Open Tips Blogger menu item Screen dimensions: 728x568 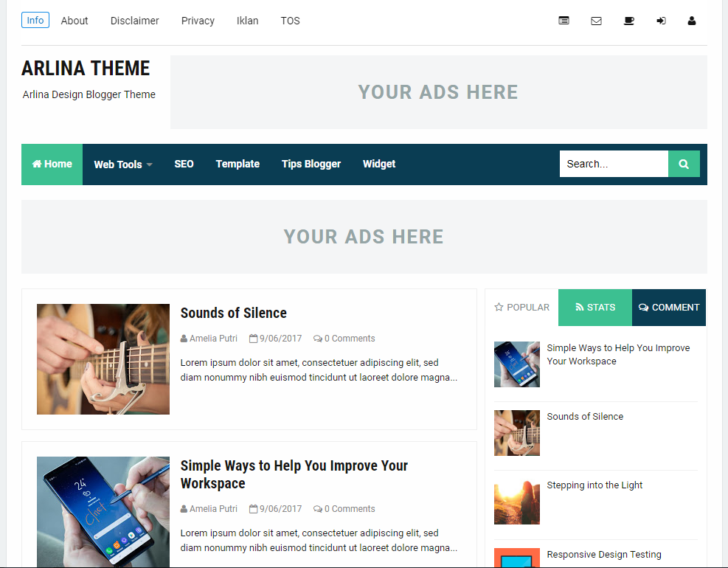click(x=311, y=164)
